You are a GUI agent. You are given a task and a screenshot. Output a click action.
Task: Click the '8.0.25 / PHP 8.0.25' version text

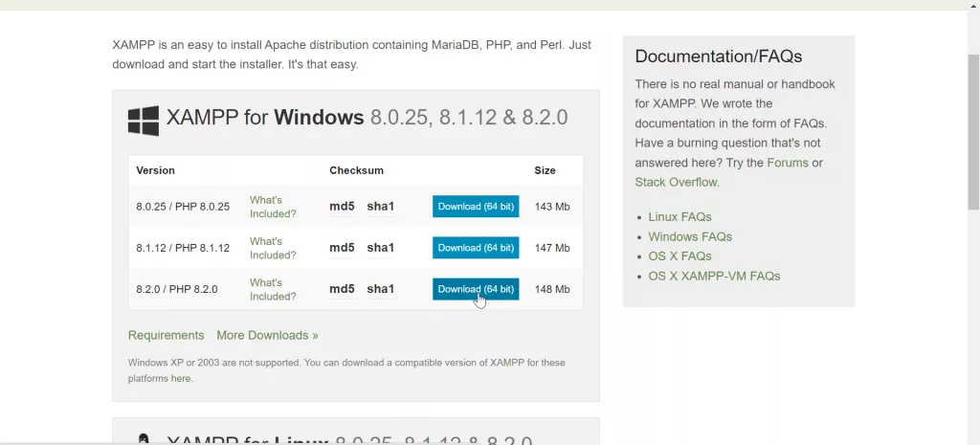coord(183,207)
